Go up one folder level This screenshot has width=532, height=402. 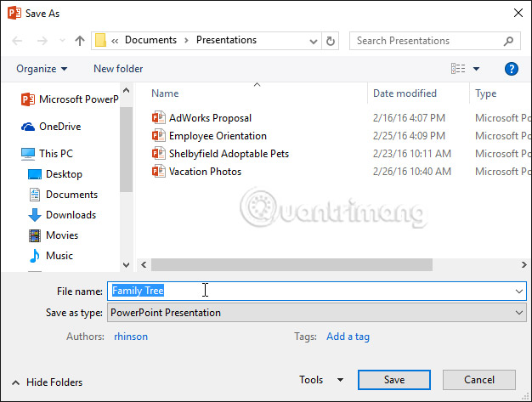click(x=80, y=41)
